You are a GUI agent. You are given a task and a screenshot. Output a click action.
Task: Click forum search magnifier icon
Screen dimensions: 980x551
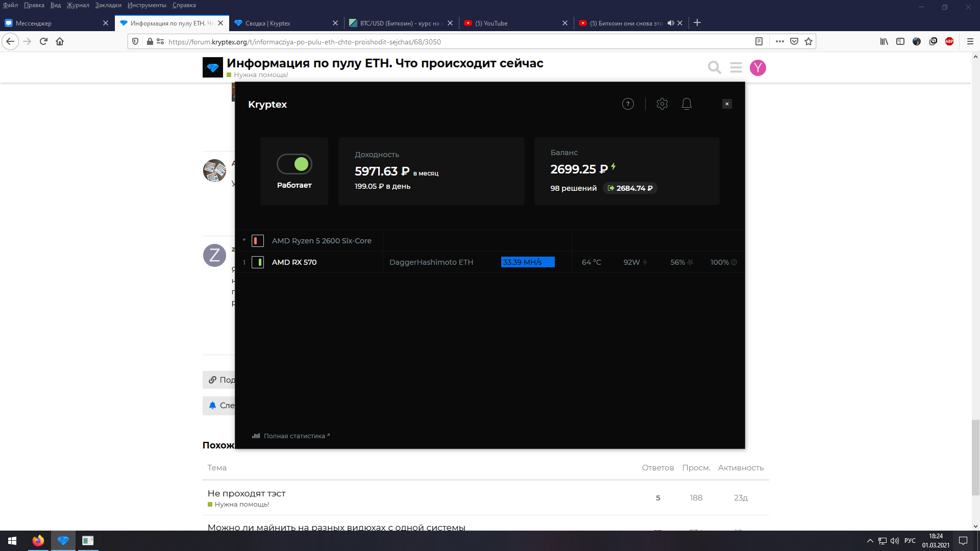(x=715, y=67)
